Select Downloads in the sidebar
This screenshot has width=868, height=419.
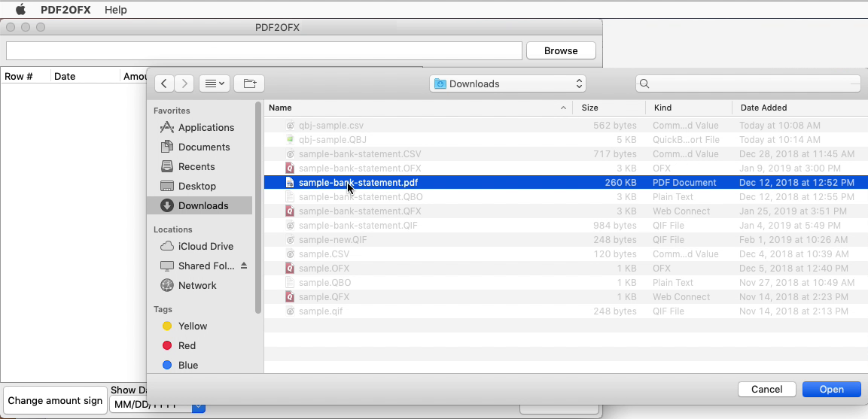click(x=200, y=205)
